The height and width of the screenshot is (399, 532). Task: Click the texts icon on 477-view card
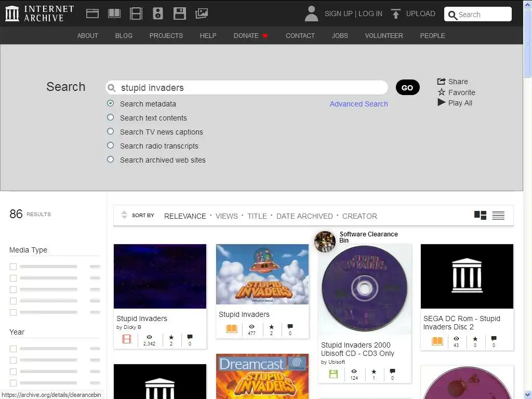(x=231, y=329)
